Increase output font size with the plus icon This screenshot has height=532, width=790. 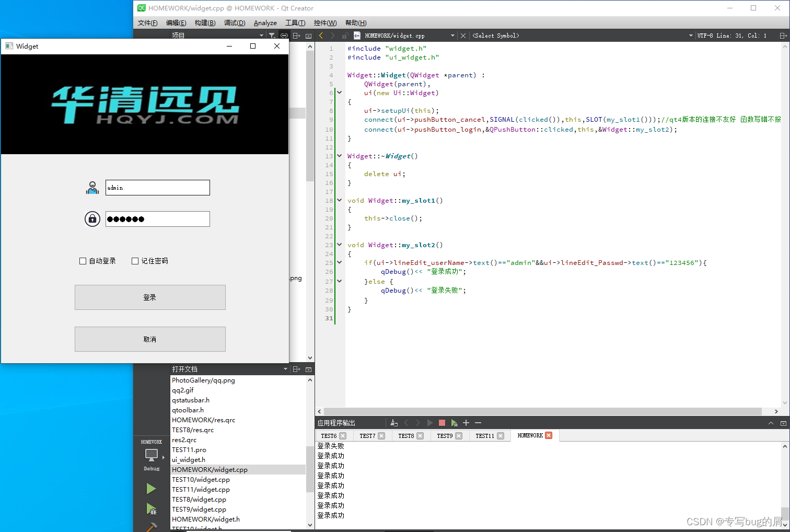(x=466, y=423)
